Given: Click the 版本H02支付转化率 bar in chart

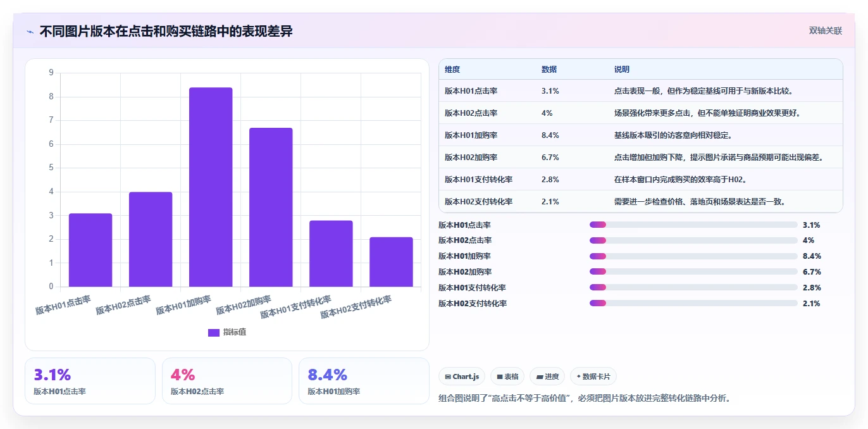Looking at the screenshot, I should coord(391,262).
